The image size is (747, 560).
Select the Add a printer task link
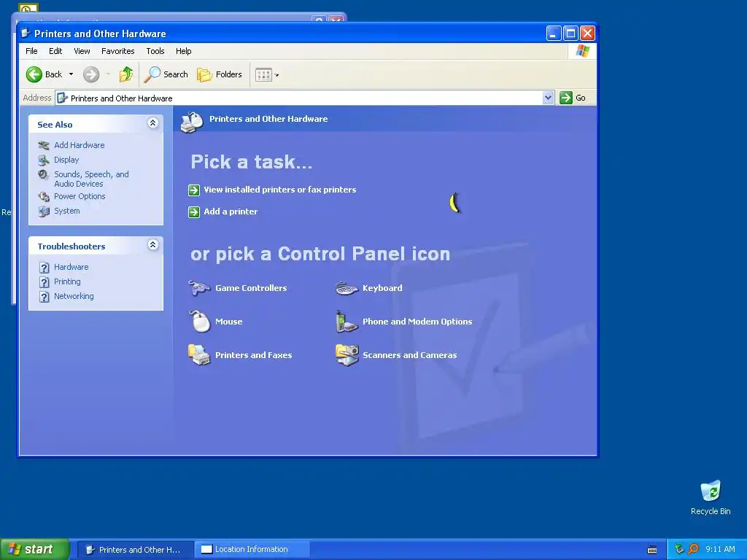click(x=231, y=211)
